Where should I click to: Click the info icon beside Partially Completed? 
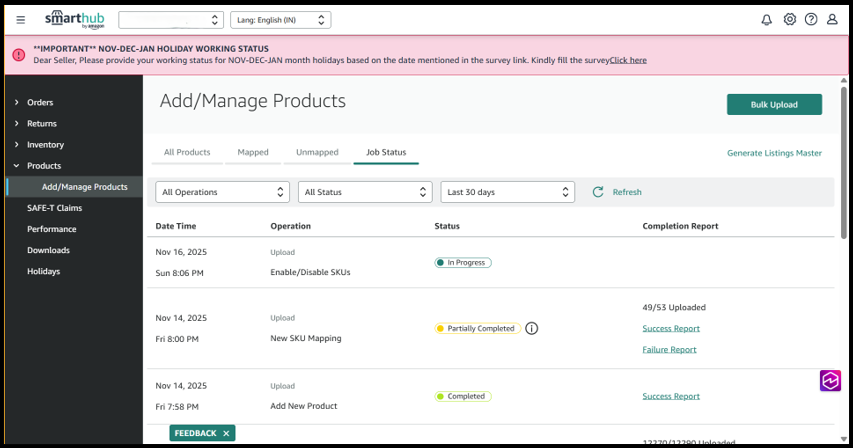[x=532, y=328]
